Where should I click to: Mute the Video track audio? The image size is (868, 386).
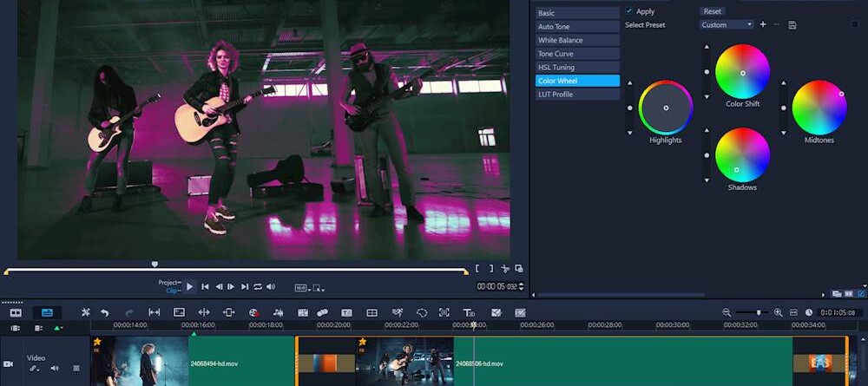tap(55, 369)
